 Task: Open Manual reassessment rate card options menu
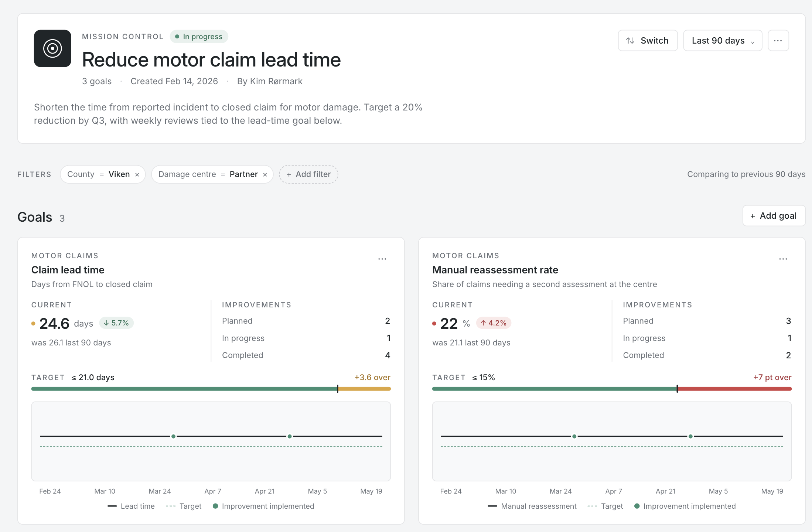point(783,259)
